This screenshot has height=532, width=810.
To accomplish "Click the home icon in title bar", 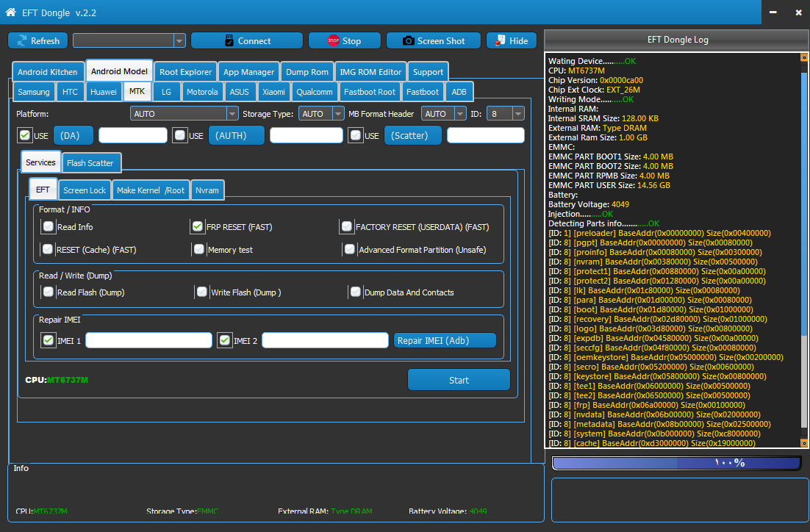I will [10, 12].
